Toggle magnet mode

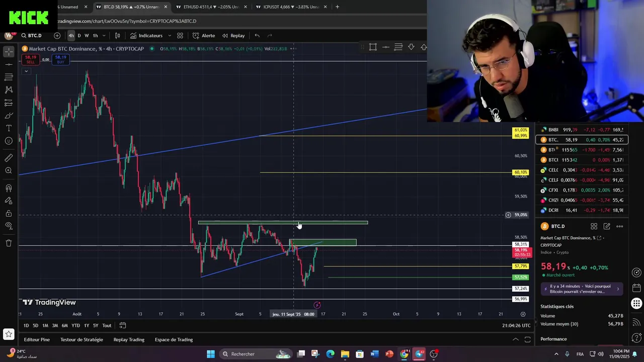9,188
